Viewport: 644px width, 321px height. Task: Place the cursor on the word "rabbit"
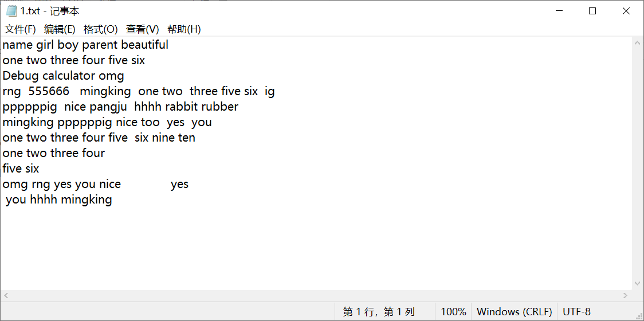[x=182, y=107]
